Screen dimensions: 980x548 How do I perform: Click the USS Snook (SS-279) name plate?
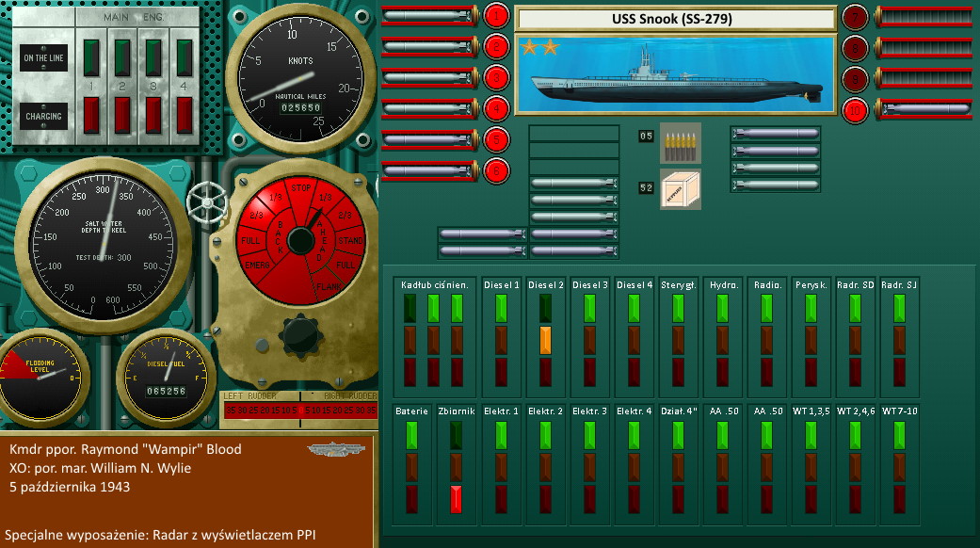(x=675, y=19)
